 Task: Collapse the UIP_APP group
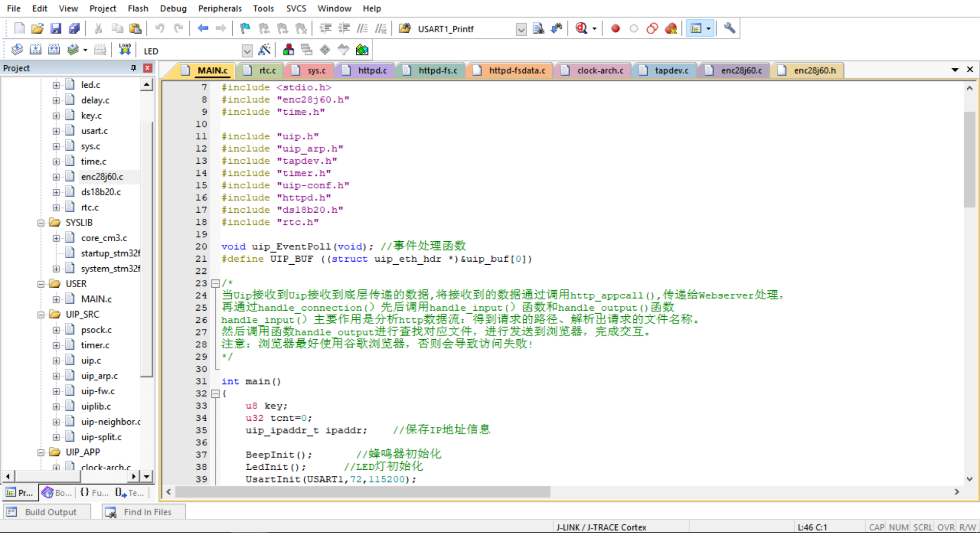tap(41, 452)
